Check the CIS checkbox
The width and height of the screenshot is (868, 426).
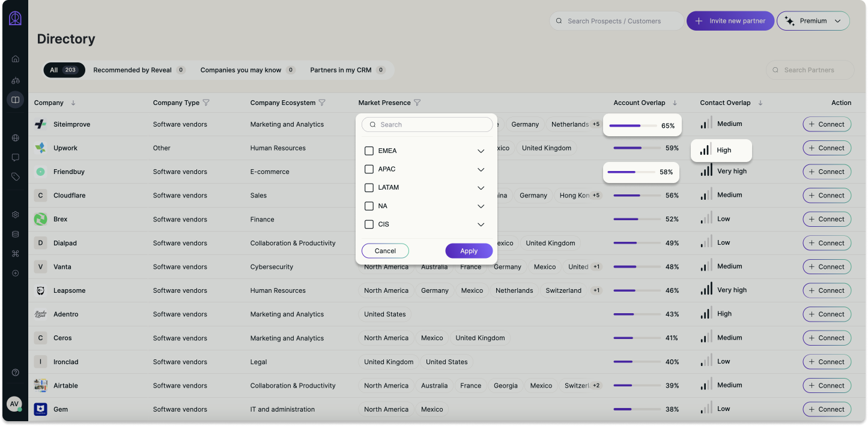click(x=369, y=224)
